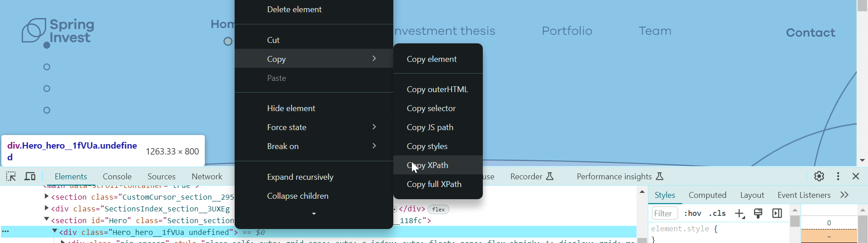The image size is (868, 243).
Task: Choose Cut in the context menu
Action: pos(314,40)
